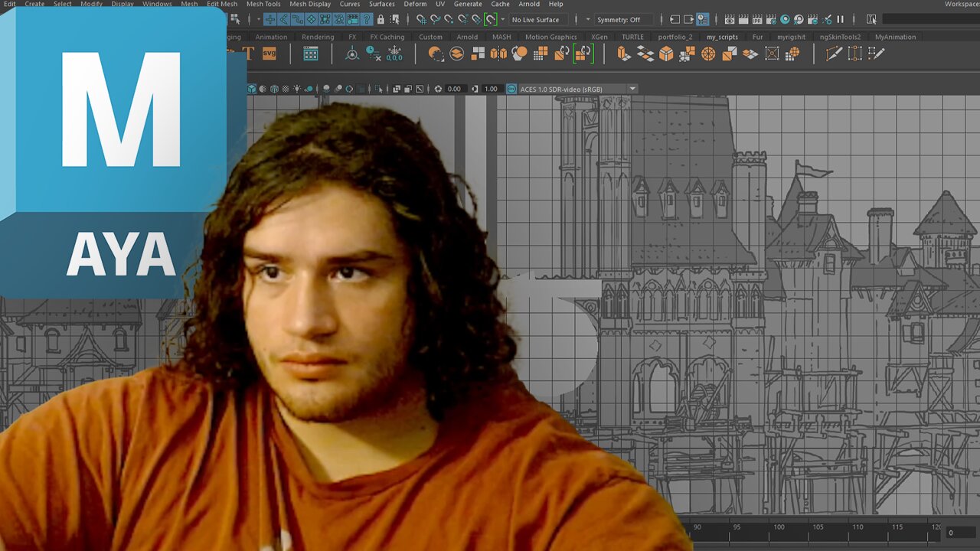Click Freeze Transformations snowflake icon
Image resolution: width=980 pixels, height=551 pixels.
[394, 54]
